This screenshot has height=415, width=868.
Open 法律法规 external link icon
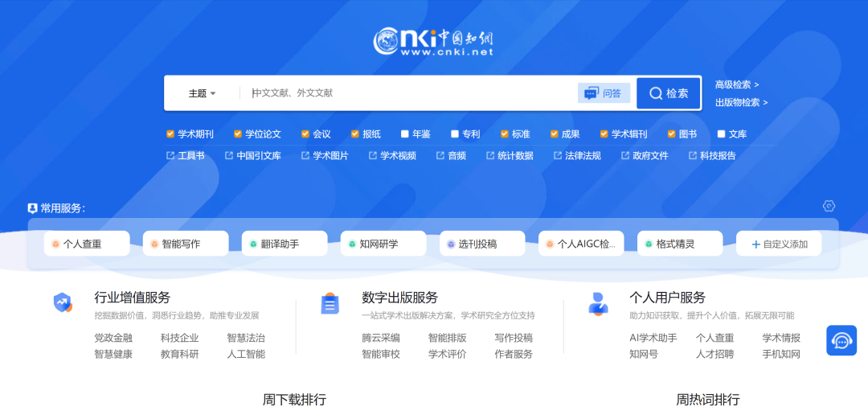(x=558, y=156)
